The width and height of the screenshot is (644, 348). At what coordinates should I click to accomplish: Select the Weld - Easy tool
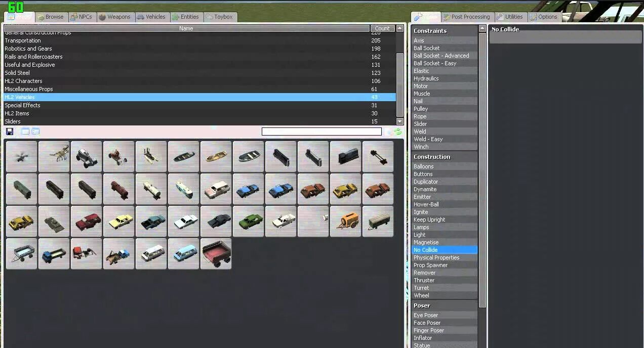[x=445, y=139]
